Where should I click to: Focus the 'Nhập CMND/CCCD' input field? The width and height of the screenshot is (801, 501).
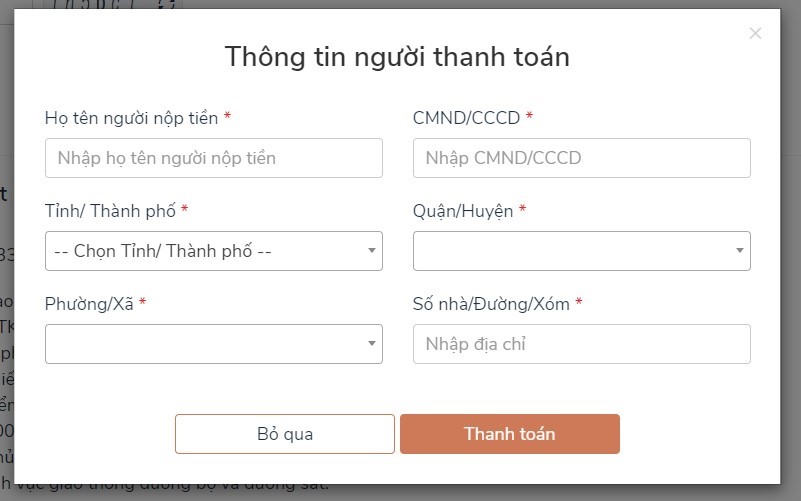click(581, 158)
